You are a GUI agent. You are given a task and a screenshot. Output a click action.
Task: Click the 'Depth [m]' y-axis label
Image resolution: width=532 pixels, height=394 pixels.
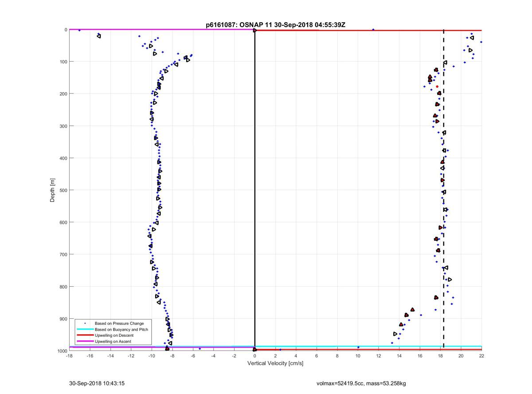tap(52, 190)
